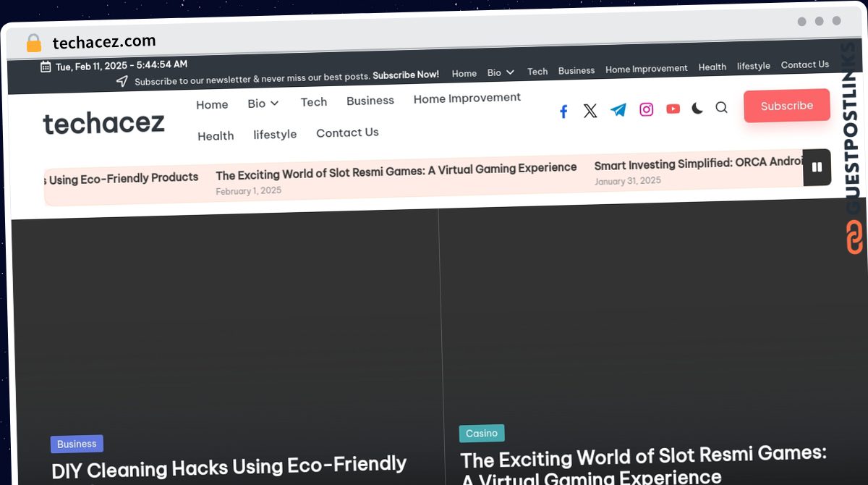Open Contact Us in the top bar
Image resolution: width=868 pixels, height=485 pixels.
click(x=805, y=64)
